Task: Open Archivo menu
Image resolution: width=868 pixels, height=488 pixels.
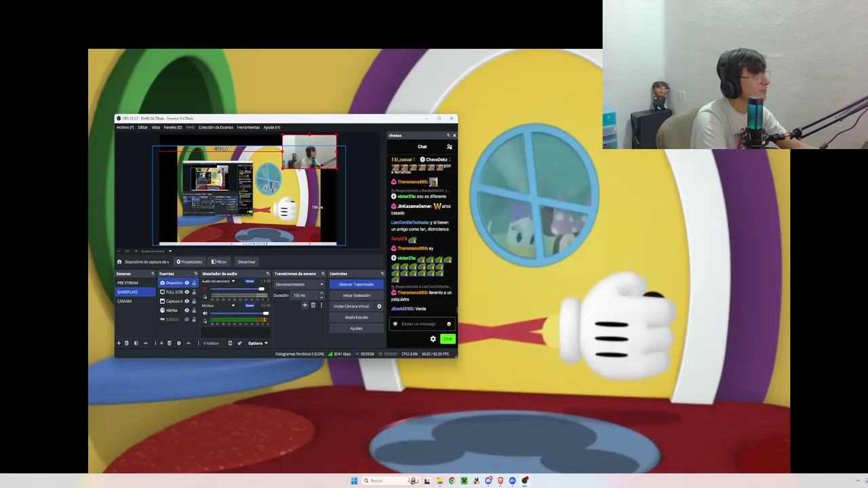Action: [125, 127]
